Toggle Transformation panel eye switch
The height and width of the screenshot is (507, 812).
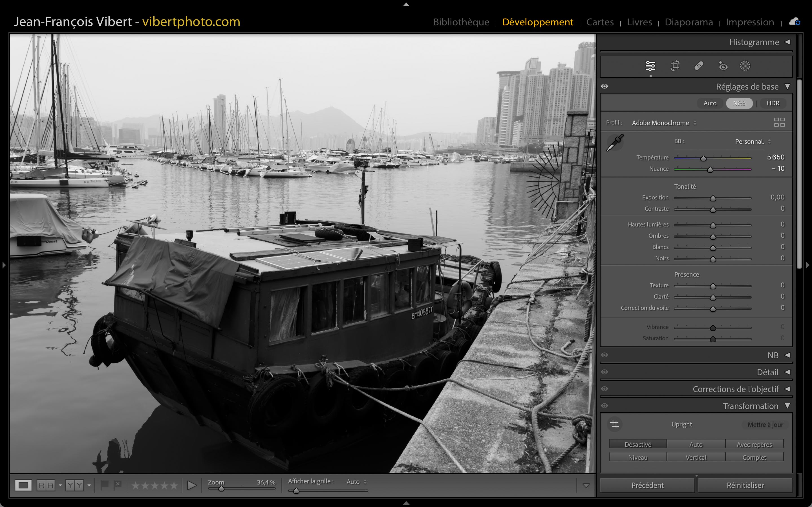605,406
